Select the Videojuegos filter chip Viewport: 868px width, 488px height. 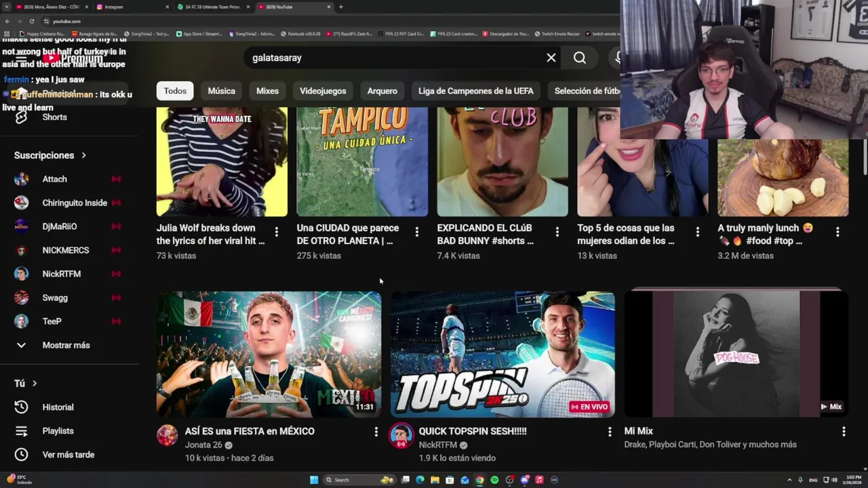pos(323,91)
